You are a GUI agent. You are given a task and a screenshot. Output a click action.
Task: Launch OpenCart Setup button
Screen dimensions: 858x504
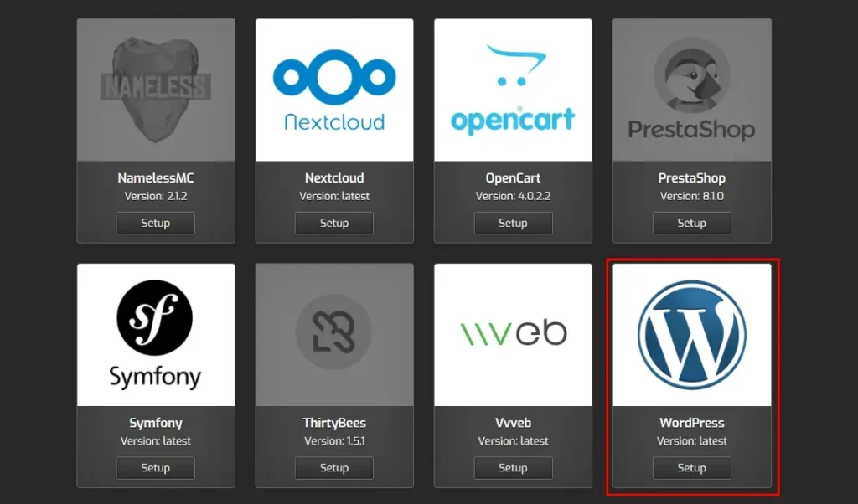coord(513,223)
